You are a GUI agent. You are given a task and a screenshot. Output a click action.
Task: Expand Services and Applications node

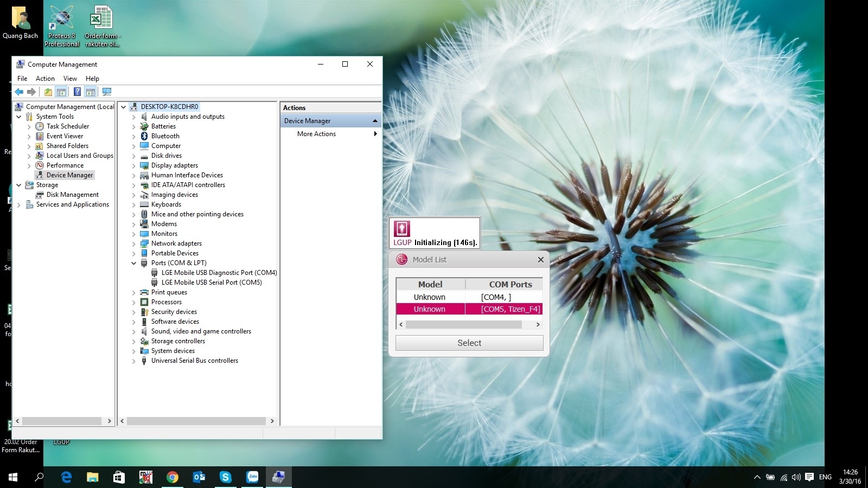point(19,204)
